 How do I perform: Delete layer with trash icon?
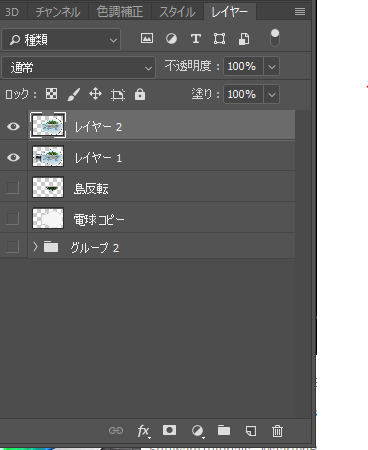pos(277,431)
